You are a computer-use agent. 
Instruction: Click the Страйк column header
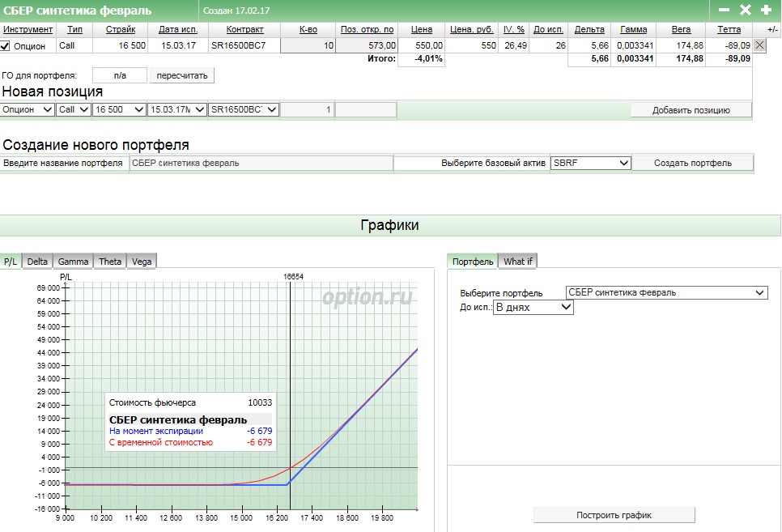tap(121, 29)
